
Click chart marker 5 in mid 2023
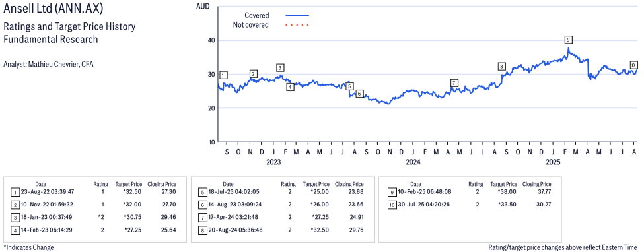click(349, 86)
